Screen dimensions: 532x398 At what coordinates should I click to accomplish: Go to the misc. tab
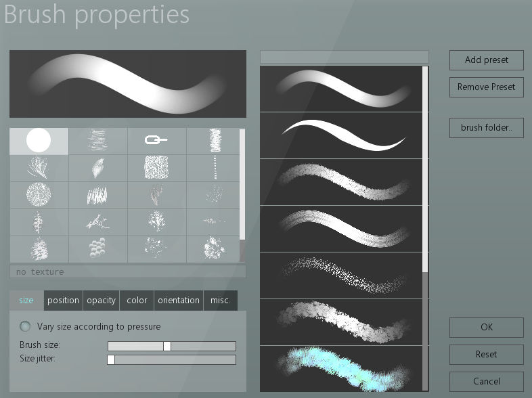point(220,301)
